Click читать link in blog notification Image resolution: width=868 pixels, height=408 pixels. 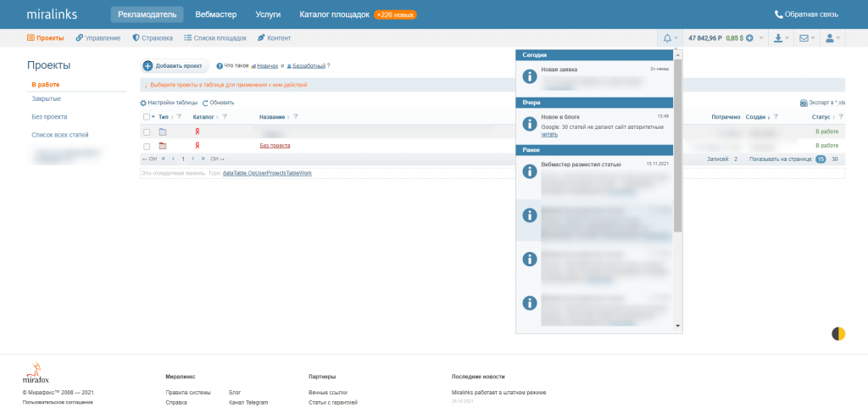(x=549, y=135)
